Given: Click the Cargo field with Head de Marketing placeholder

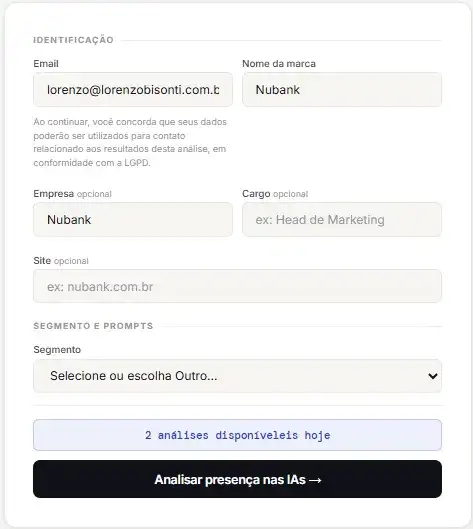Looking at the screenshot, I should coord(342,219).
